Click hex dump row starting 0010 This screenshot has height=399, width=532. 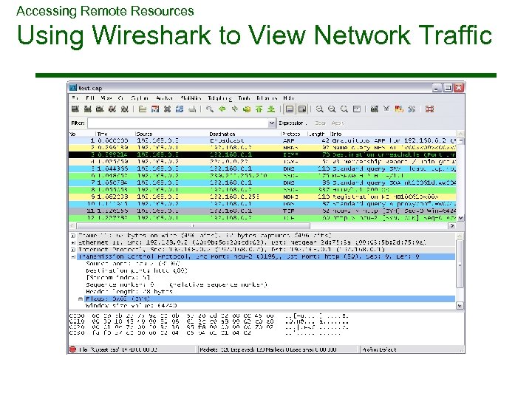pos(209,321)
